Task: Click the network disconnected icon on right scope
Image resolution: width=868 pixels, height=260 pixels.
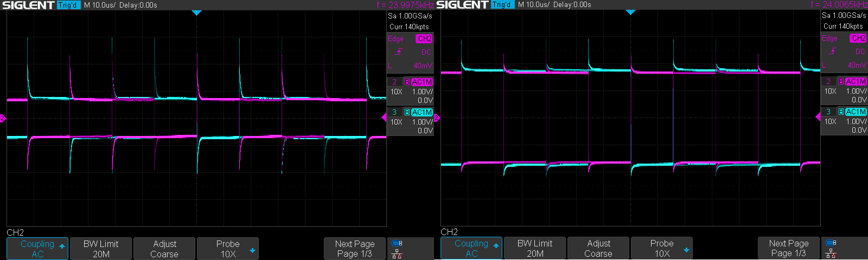Action: click(831, 253)
